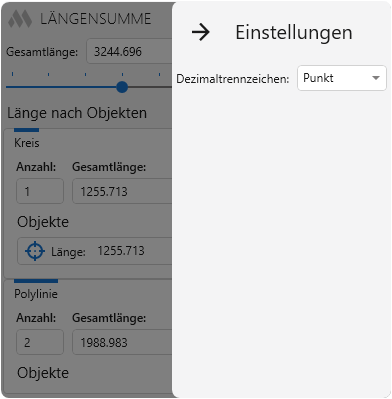This screenshot has width=392, height=399.
Task: Click the blue slider thumb under Gesamtlänge
Action: 122,87
